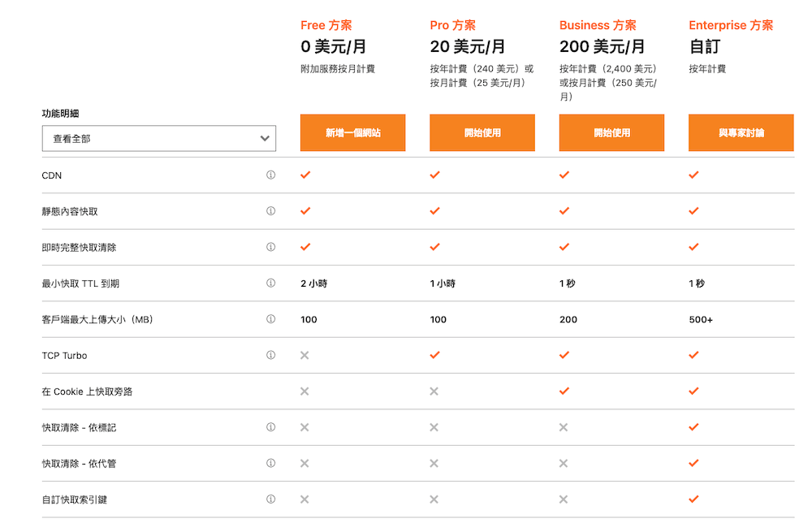812x523 pixels.
Task: Click Pro plan X in 依代管 row
Action: click(434, 463)
